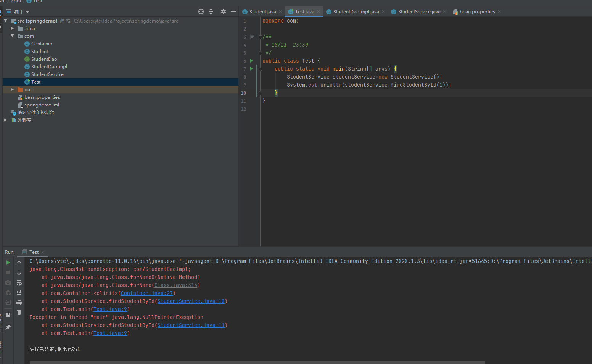Close the StudentService.java tab

(445, 11)
